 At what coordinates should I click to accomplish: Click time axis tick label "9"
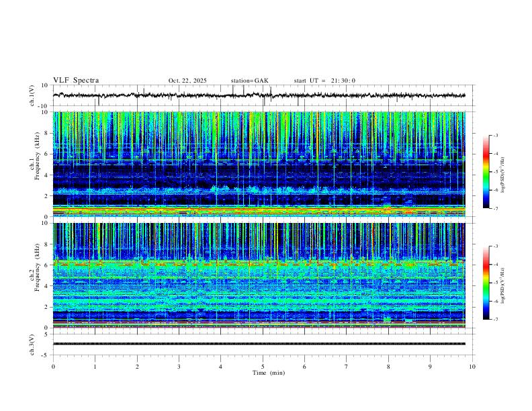(x=430, y=367)
